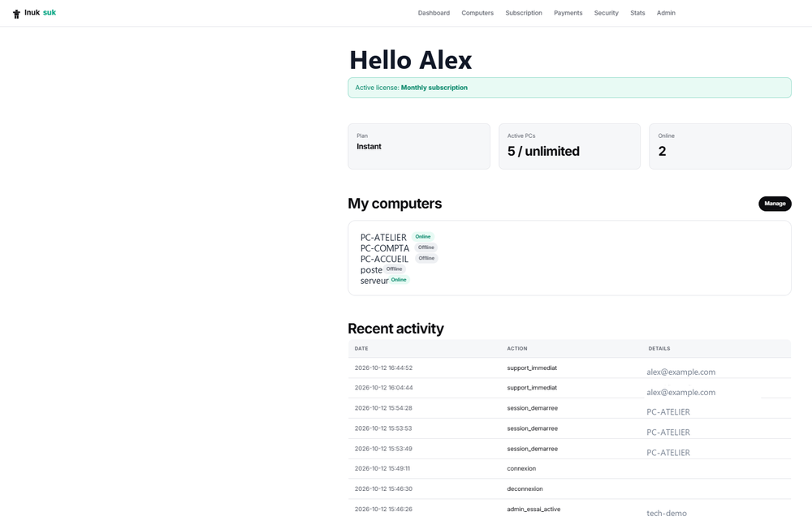
Task: Click the 16:44:52 support_immediat row date
Action: [x=383, y=368]
